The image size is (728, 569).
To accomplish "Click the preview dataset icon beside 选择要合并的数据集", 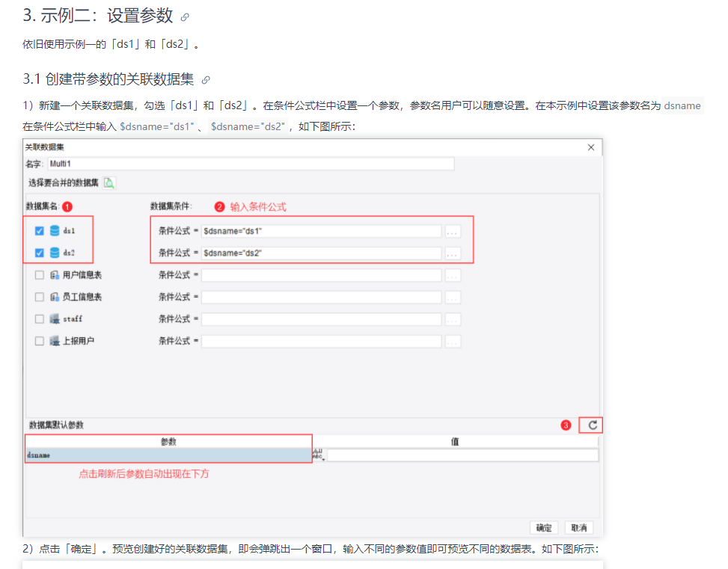I will [x=109, y=183].
